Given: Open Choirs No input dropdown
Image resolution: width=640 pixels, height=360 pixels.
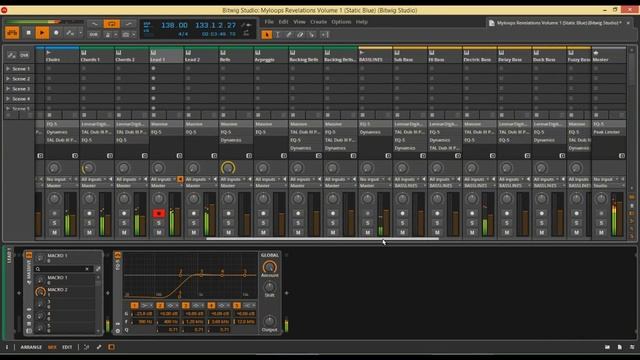Looking at the screenshot, I should (58, 179).
